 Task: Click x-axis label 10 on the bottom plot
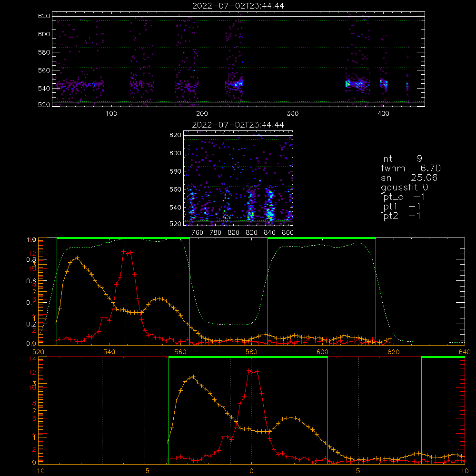tap(465, 471)
